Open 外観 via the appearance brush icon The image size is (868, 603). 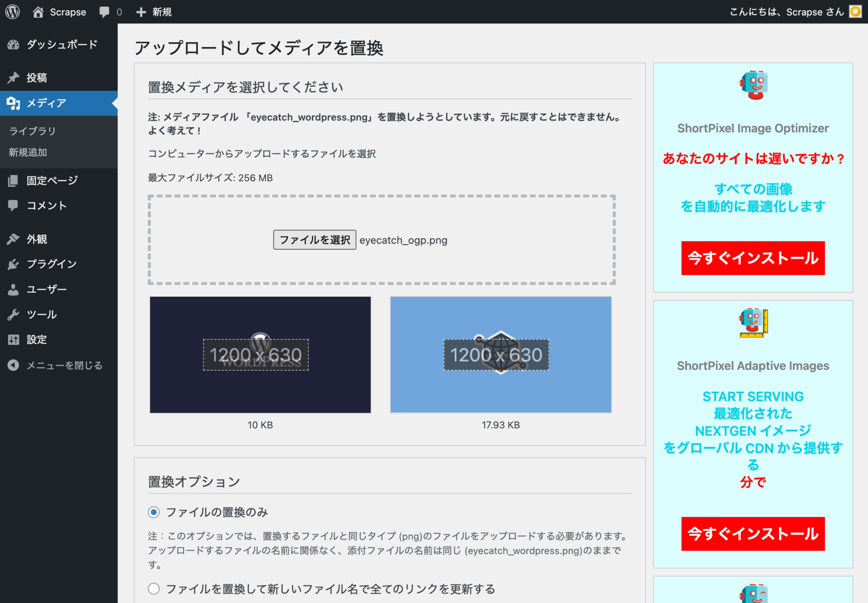pyautogui.click(x=13, y=239)
